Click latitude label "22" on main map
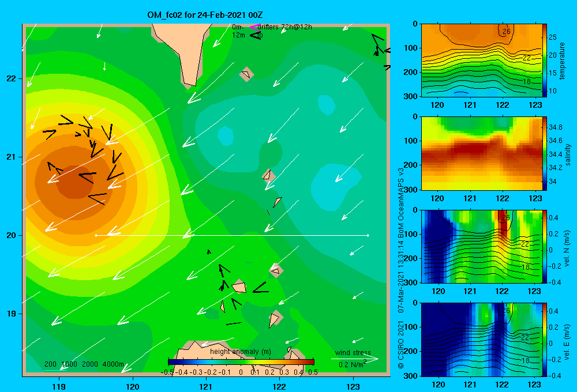577x392 pixels. pos(12,79)
